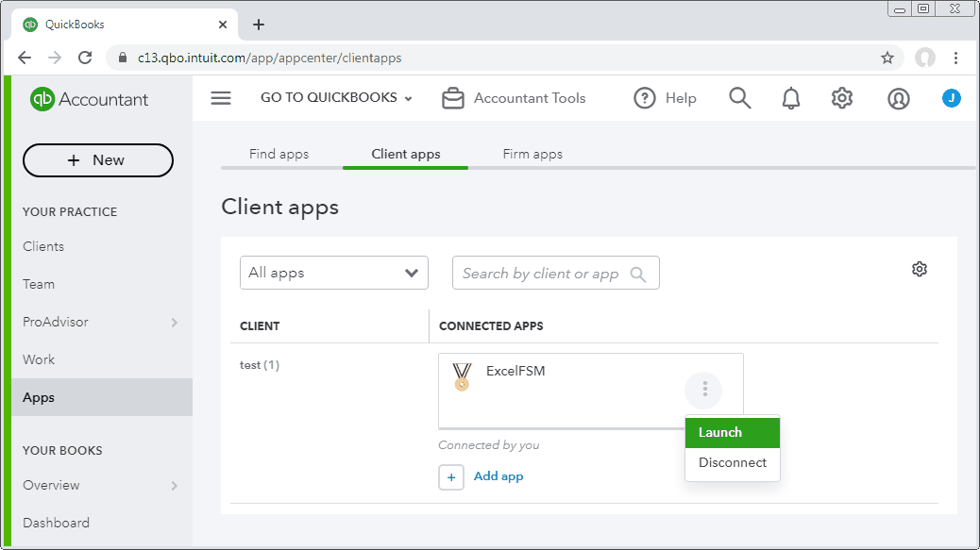
Task: Select the Client apps tab
Action: coord(406,154)
